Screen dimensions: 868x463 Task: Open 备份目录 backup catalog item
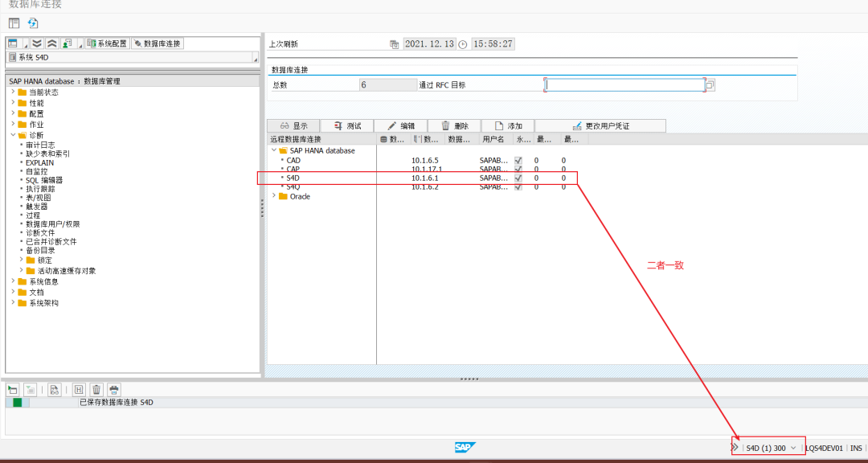tap(40, 250)
